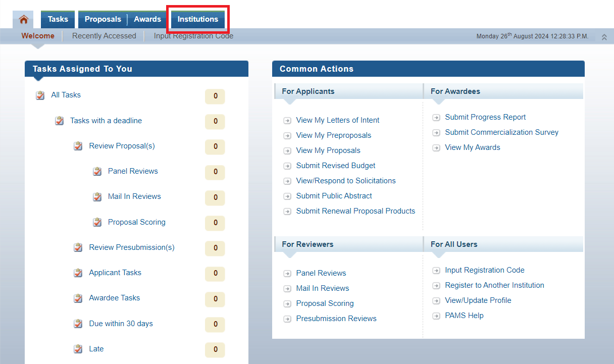The image size is (614, 364).
Task: Click arrow icon next to PAMS Help
Action: click(x=436, y=316)
